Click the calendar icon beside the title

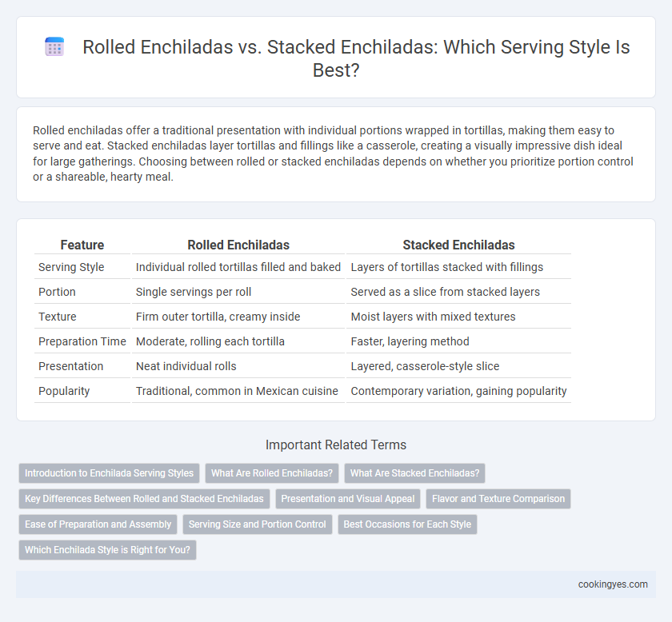click(x=54, y=46)
